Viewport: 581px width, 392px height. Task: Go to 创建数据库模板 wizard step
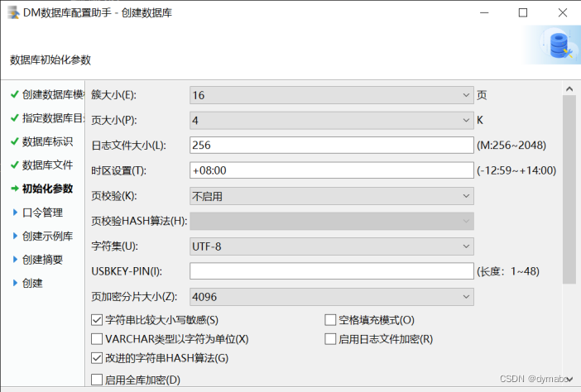coord(53,95)
